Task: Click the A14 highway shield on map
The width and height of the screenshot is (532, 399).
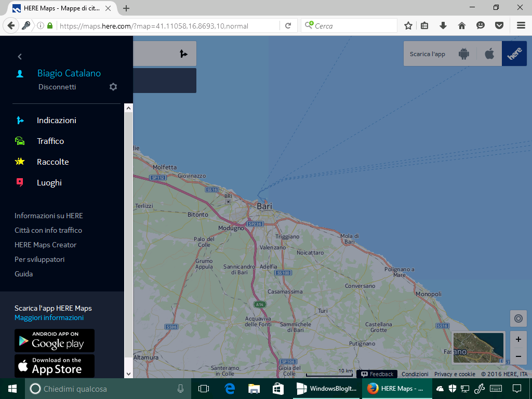Action: (260, 304)
